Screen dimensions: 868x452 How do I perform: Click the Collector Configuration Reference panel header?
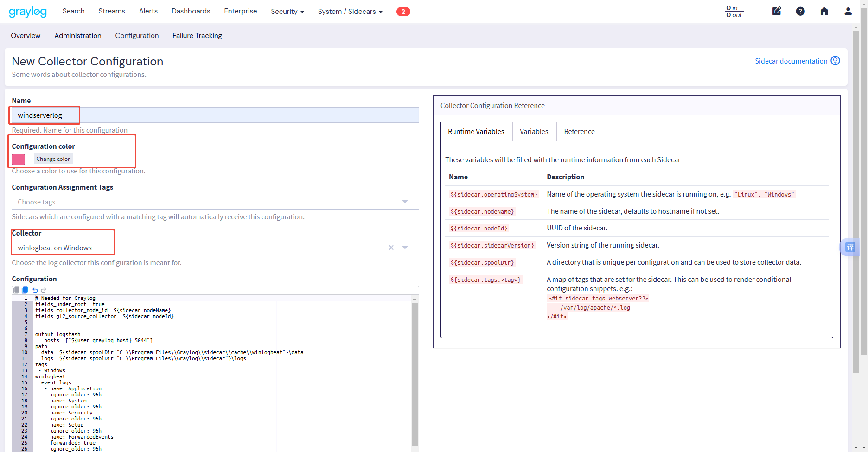[637, 106]
